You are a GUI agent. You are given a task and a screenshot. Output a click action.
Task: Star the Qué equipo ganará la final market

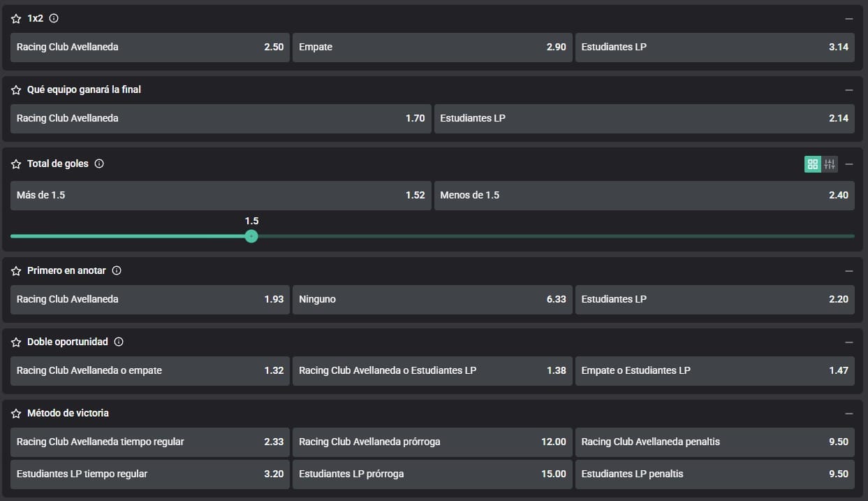(x=16, y=90)
